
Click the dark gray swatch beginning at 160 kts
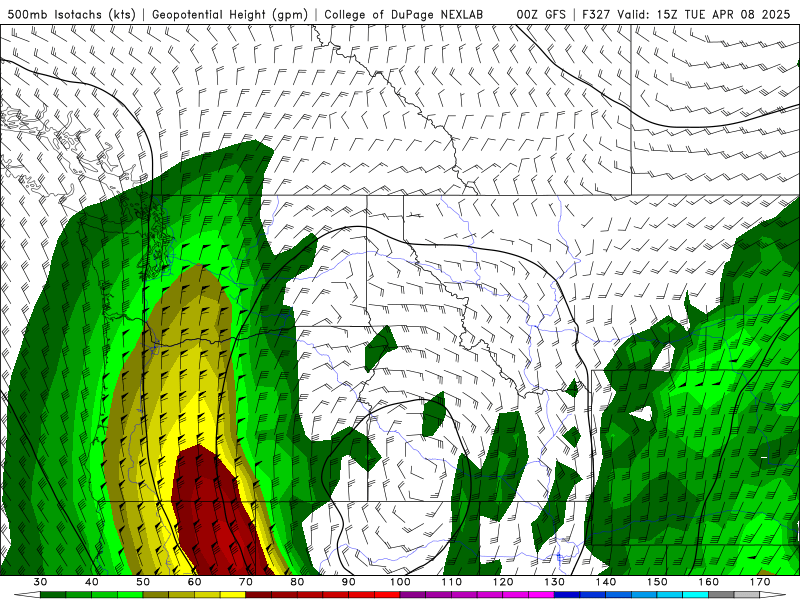[721, 595]
